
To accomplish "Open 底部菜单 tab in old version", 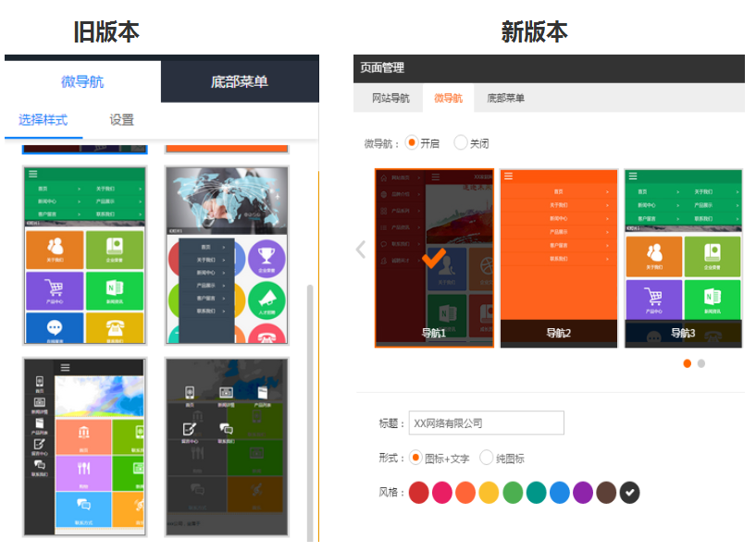I will coord(240,81).
